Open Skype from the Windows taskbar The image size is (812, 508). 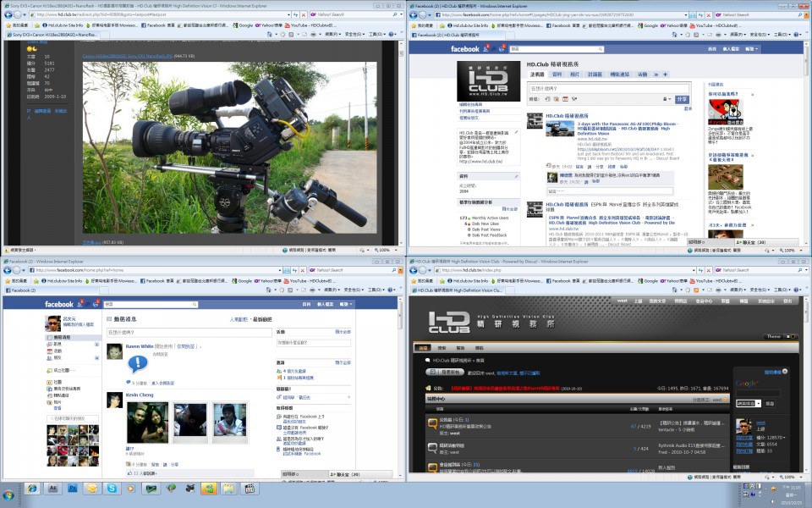point(113,489)
